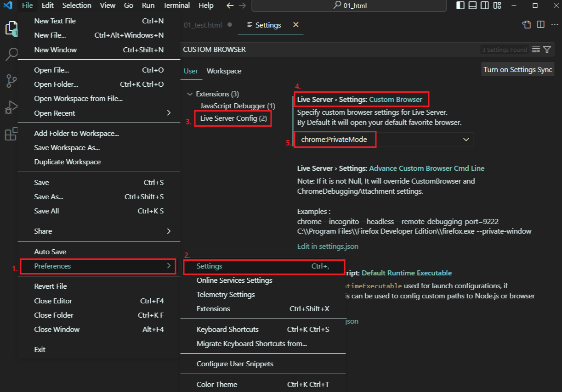The image size is (562, 392).
Task: Choose New Text File from menu
Action: click(x=98, y=21)
